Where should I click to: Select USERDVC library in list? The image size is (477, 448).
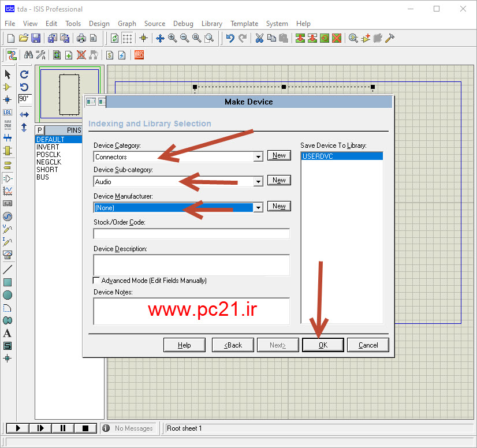[342, 156]
